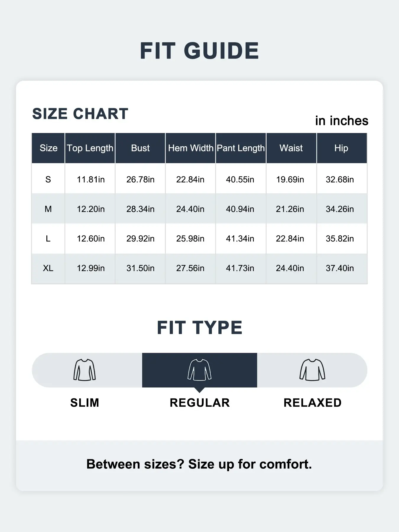Click the relaxed fit shirt icon

click(312, 370)
